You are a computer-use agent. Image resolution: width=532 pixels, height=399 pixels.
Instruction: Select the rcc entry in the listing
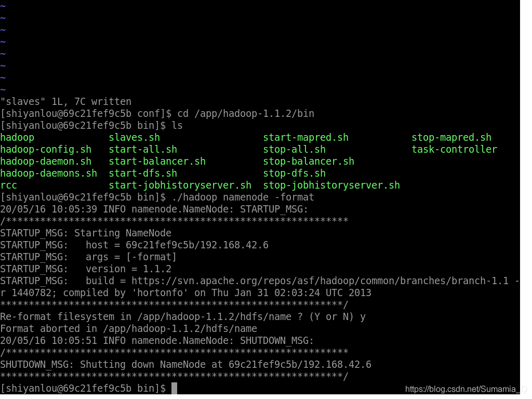pyautogui.click(x=8, y=185)
